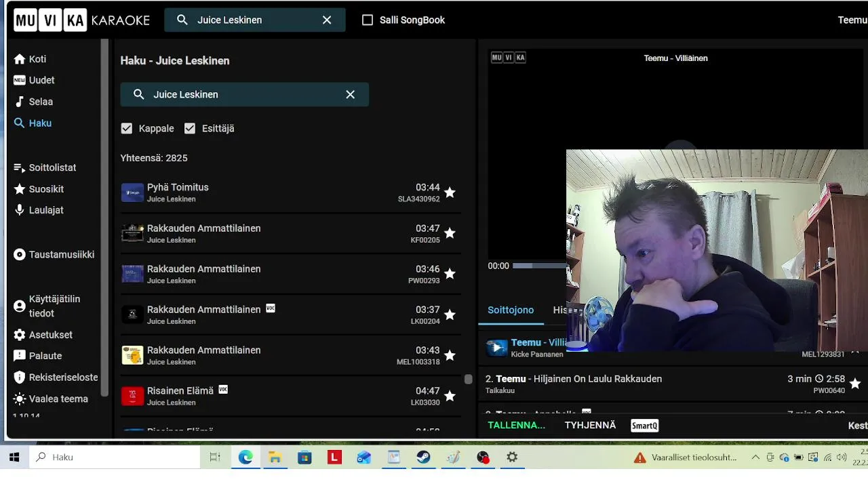Star Rakkauden Ammattilainen LK00204
The image size is (868, 488).
click(450, 314)
